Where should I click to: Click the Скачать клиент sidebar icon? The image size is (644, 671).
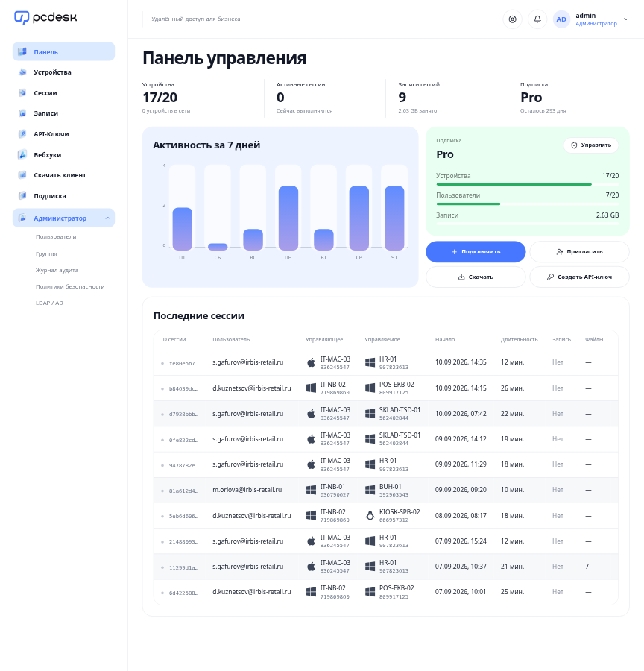pyautogui.click(x=22, y=175)
